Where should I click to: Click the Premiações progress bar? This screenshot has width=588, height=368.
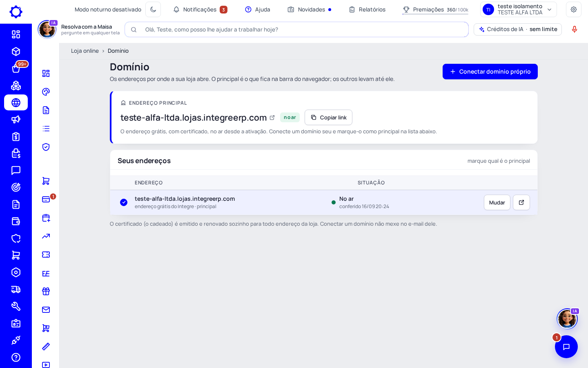pos(435,14)
